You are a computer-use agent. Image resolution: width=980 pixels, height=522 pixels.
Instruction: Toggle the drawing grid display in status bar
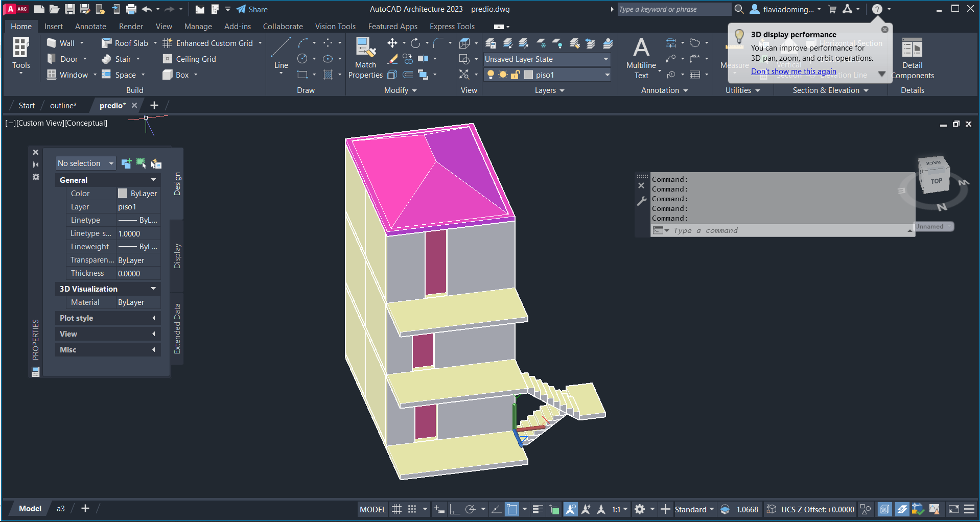[x=396, y=509]
